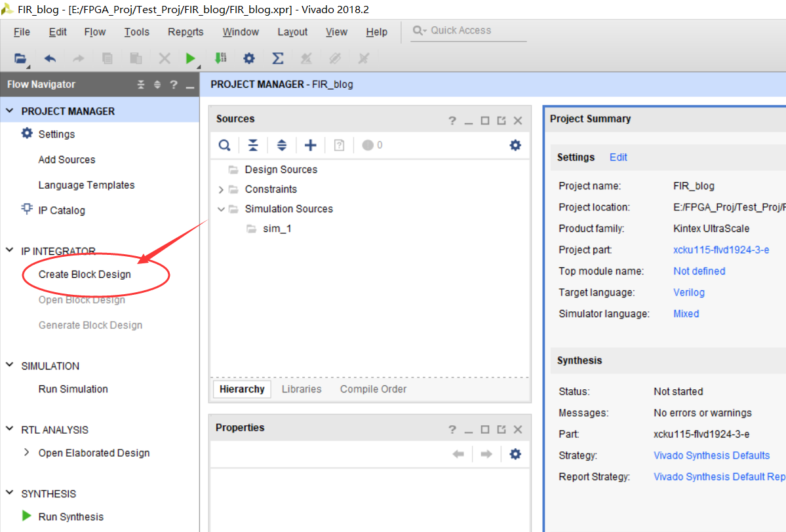
Task: Click Sources Collapse All icon
Action: [x=253, y=145]
